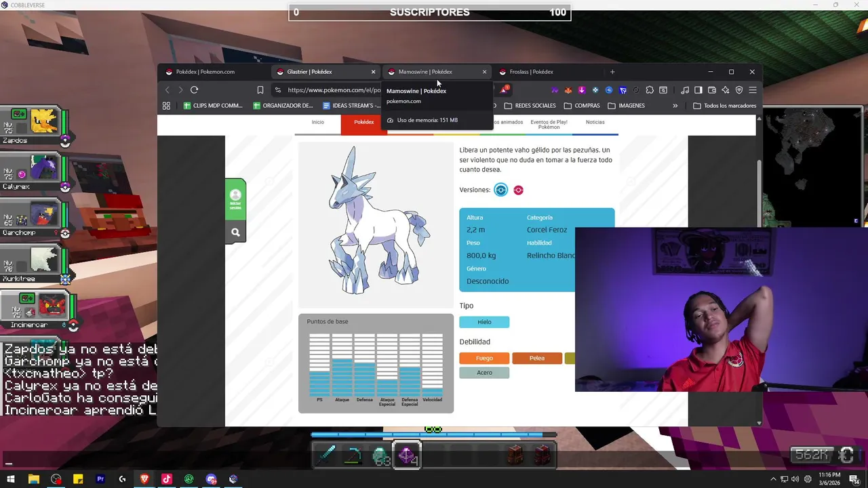Screen dimensions: 868x488
Task: Open the browser hamburger main menu
Action: [753, 89]
